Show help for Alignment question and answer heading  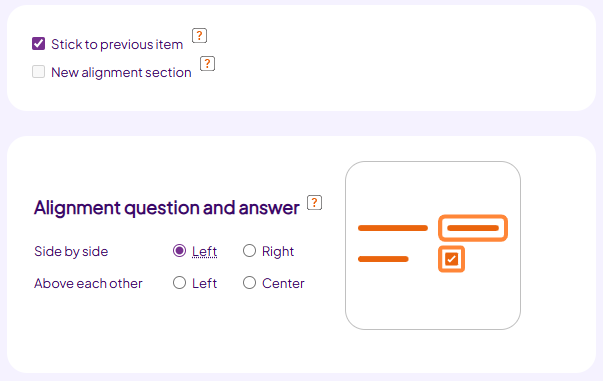click(314, 203)
